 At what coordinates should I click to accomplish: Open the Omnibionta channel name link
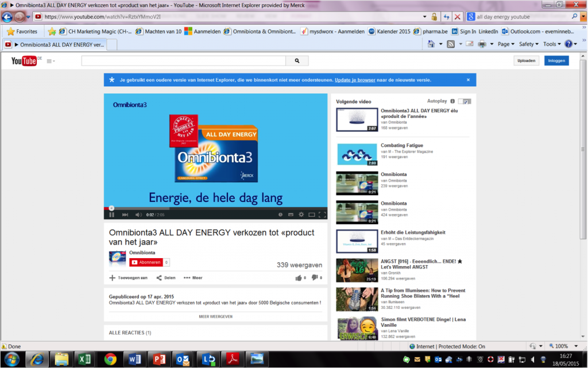[x=142, y=253]
